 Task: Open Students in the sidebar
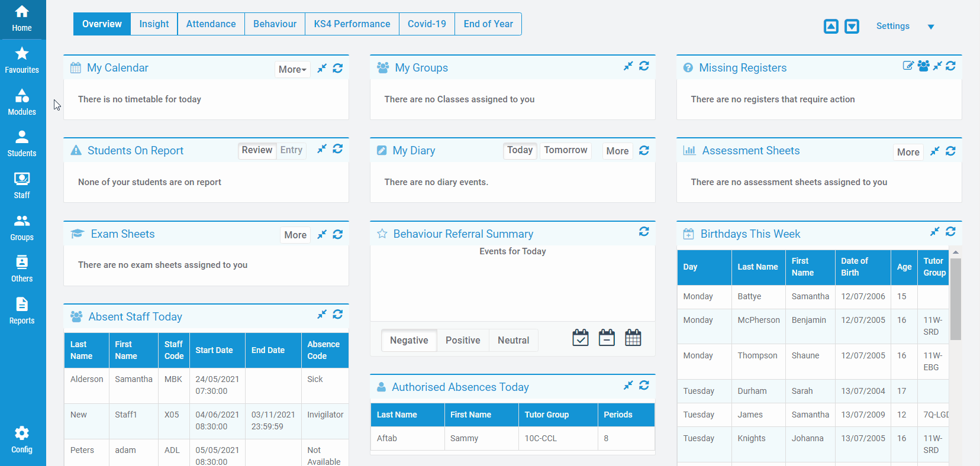point(22,144)
